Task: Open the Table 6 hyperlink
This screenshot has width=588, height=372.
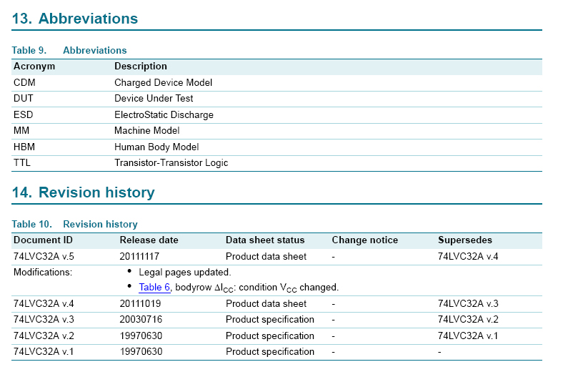Action: click(x=154, y=287)
